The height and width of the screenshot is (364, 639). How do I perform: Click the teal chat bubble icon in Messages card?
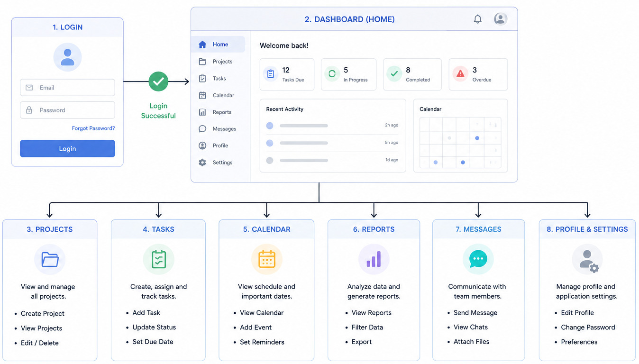click(478, 259)
